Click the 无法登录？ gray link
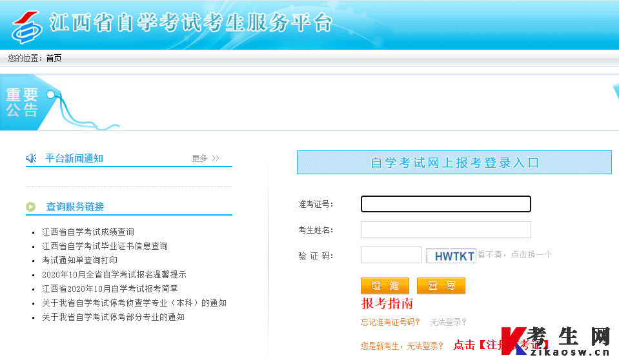The image size is (619, 364). click(x=448, y=322)
